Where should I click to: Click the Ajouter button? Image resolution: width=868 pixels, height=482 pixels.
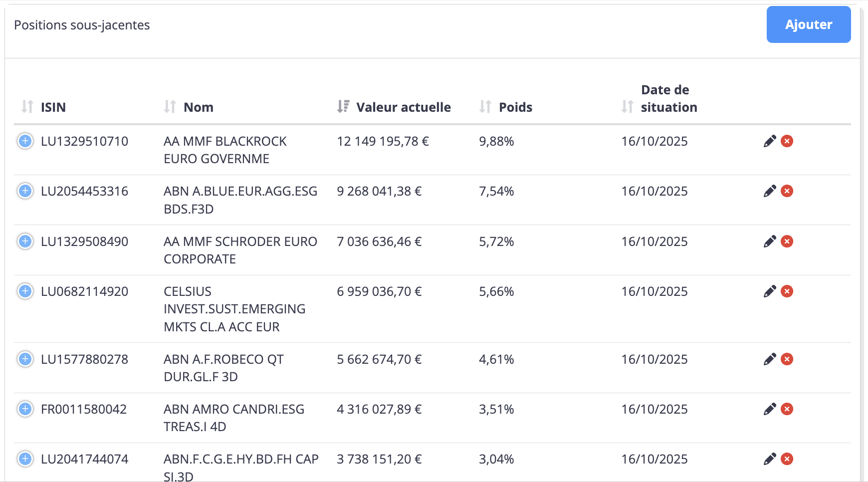pos(808,24)
